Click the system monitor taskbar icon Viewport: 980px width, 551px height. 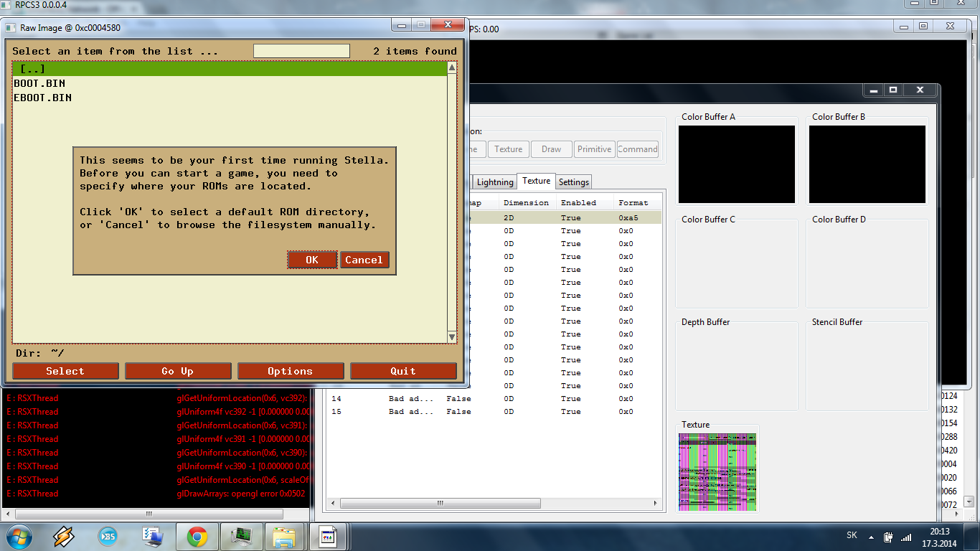(240, 536)
